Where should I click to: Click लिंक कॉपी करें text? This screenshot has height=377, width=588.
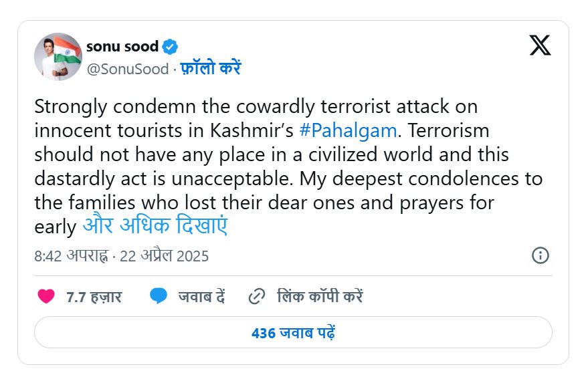pos(320,297)
